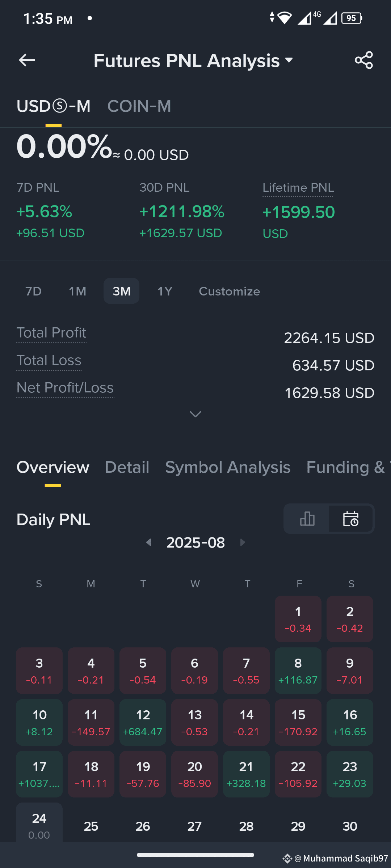The height and width of the screenshot is (868, 391).
Task: Expand profit details chevron
Action: coord(195,414)
